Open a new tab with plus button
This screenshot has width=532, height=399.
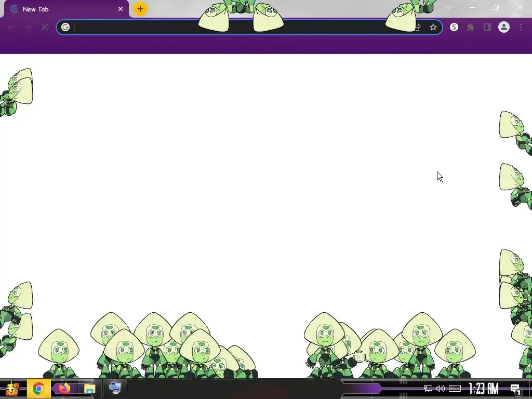[140, 9]
